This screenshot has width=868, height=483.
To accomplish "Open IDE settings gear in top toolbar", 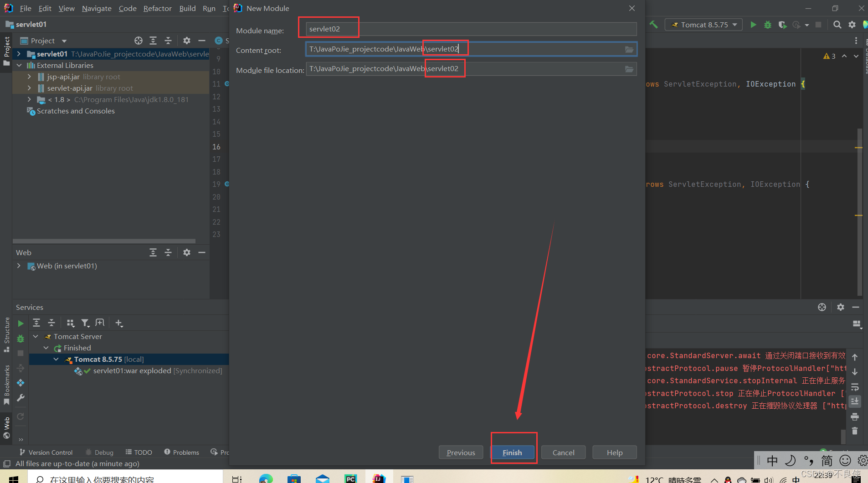I will point(852,25).
